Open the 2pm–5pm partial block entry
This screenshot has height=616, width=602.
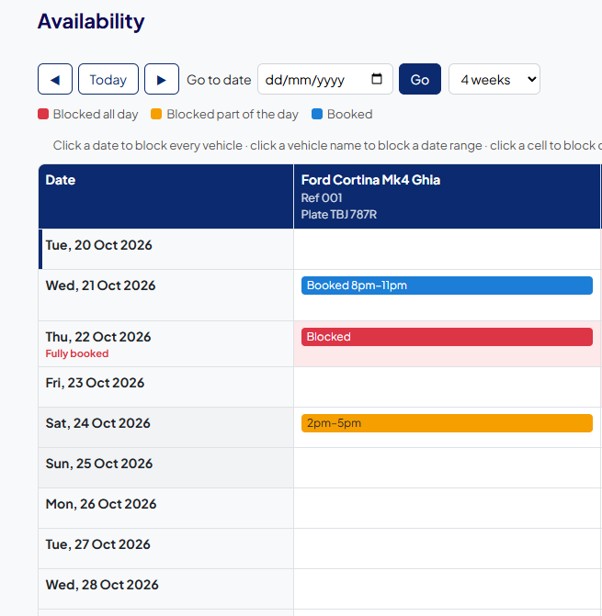pos(447,424)
